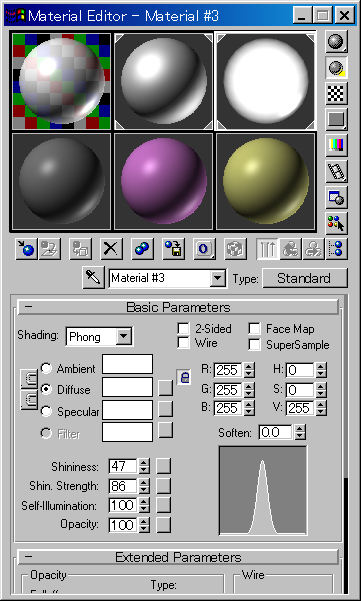Open the Material #3 name dropdown
Screen dimensions: 361x601
tap(217, 278)
